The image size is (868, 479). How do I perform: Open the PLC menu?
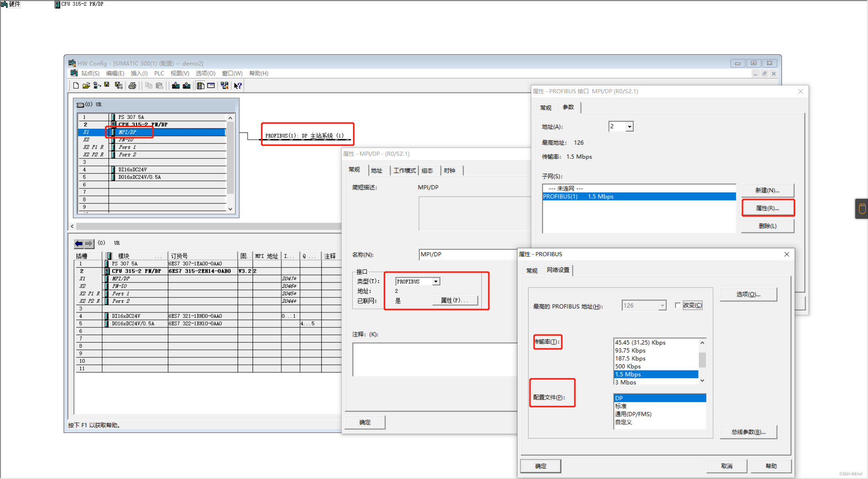pos(159,73)
